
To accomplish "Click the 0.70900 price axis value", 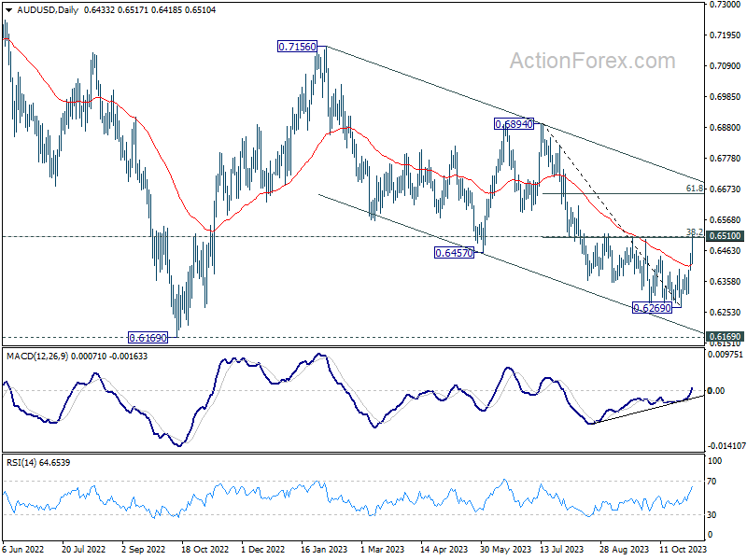I will coord(726,65).
